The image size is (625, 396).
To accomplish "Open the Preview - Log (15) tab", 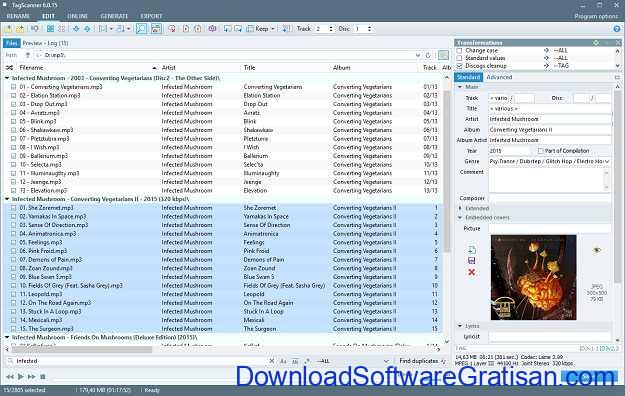I will 45,43.
